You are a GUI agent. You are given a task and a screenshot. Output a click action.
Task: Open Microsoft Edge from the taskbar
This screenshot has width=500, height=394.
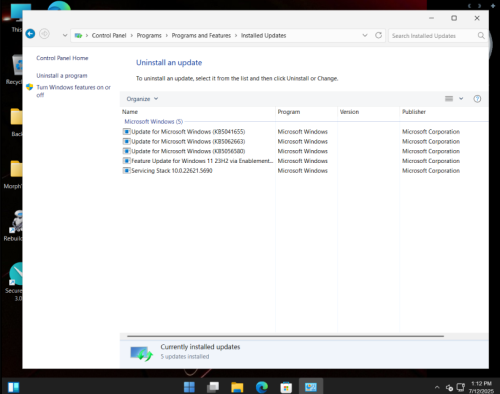(262, 387)
